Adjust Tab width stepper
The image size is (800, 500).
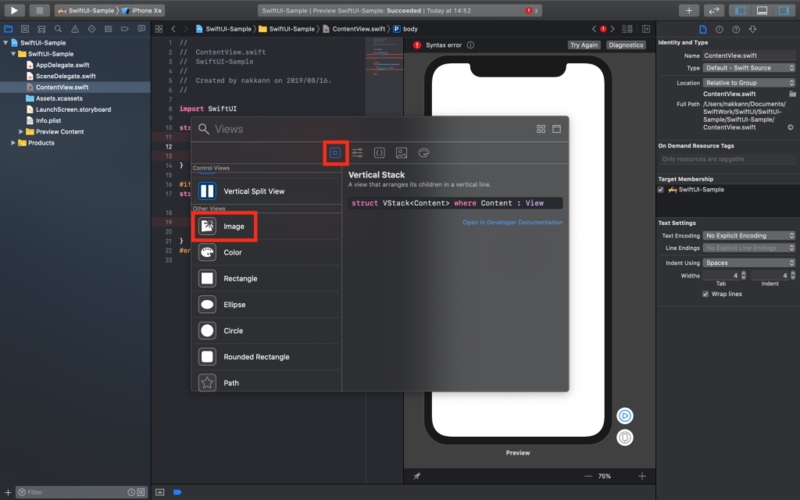click(x=743, y=276)
